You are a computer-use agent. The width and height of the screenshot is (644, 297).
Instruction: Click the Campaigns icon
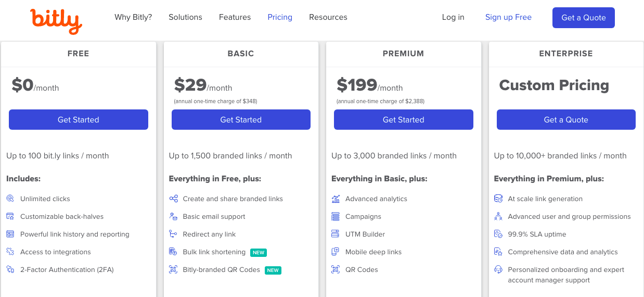point(336,216)
